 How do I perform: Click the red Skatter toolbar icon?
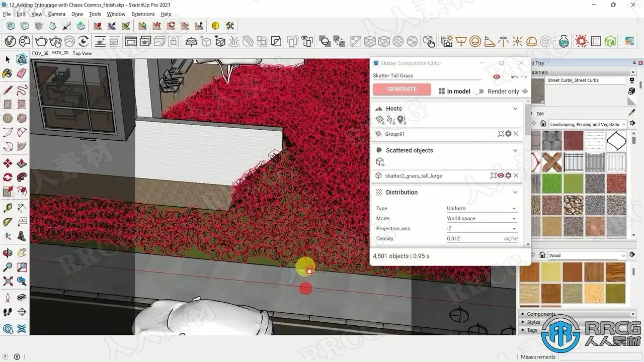(582, 41)
